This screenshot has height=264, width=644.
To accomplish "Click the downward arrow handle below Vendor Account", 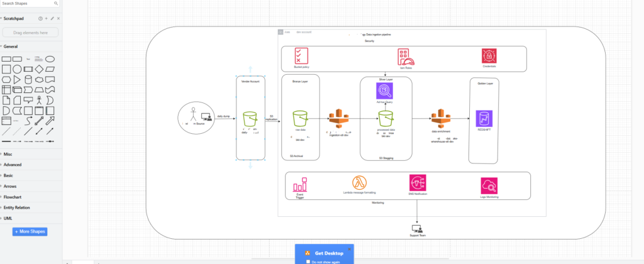I will click(x=250, y=165).
